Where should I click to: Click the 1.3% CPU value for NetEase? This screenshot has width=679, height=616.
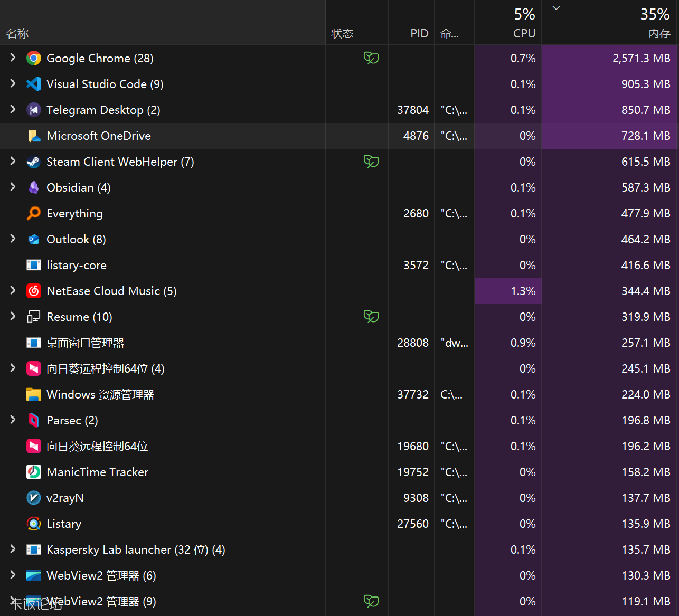tap(523, 291)
